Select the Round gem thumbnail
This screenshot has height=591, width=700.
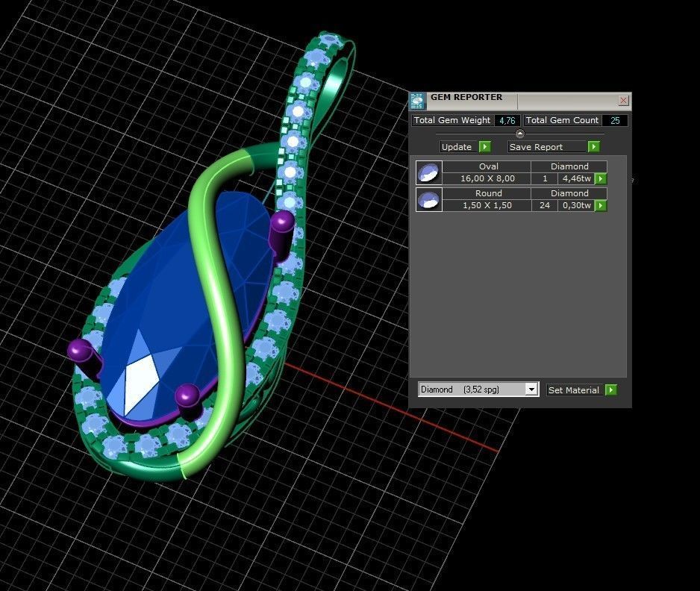tap(429, 199)
